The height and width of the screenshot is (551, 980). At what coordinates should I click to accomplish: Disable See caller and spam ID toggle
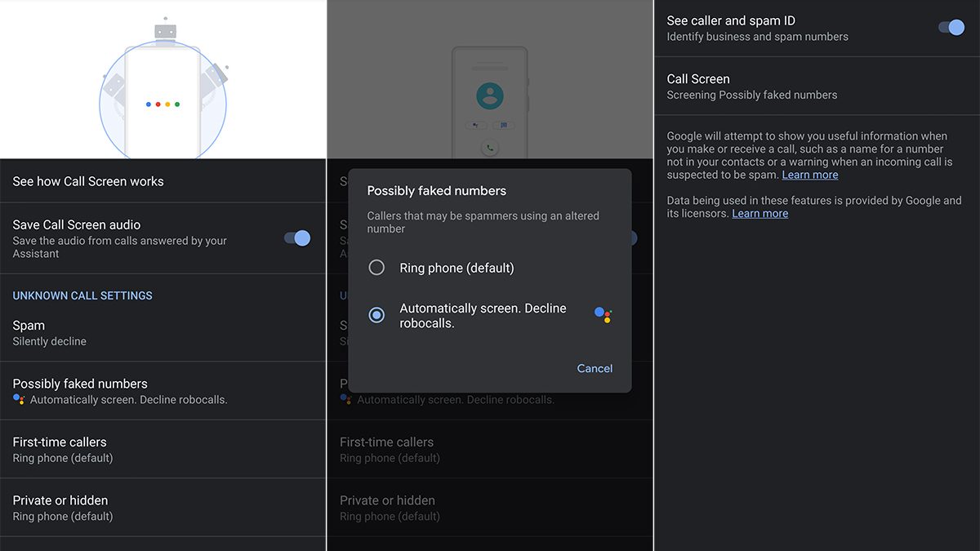(x=951, y=28)
